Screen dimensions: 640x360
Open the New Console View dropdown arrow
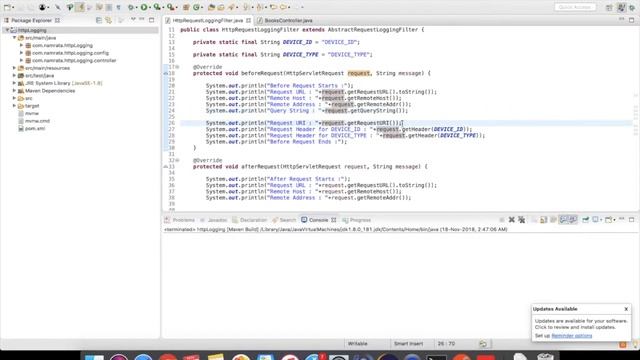[x=614, y=220]
